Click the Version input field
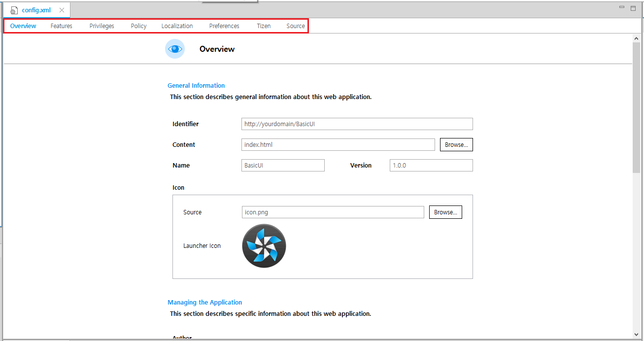The height and width of the screenshot is (341, 644). click(x=431, y=166)
